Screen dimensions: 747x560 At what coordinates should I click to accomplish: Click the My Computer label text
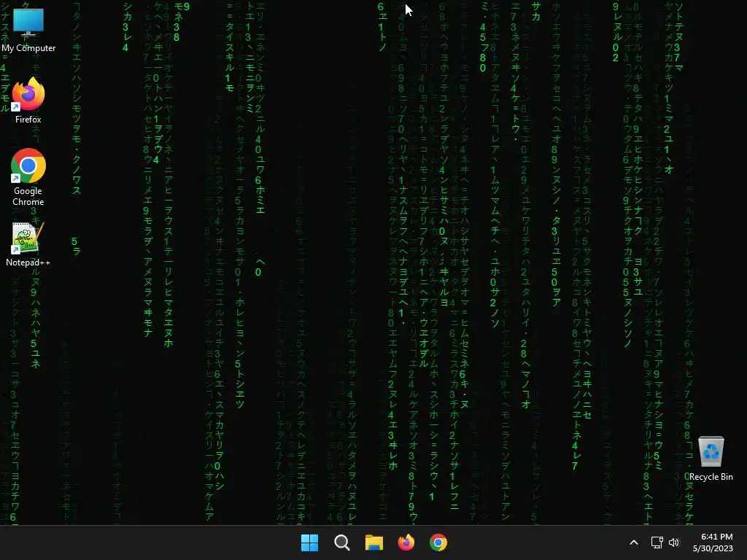point(28,48)
